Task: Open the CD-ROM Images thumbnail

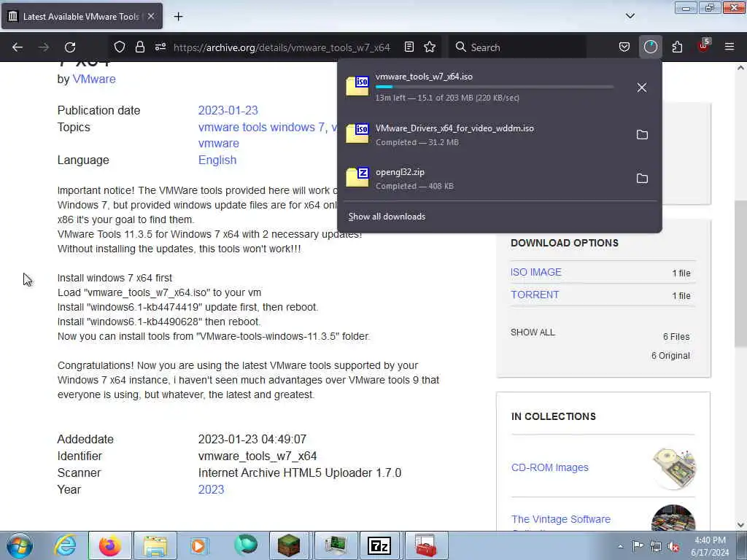Action: coord(674,468)
